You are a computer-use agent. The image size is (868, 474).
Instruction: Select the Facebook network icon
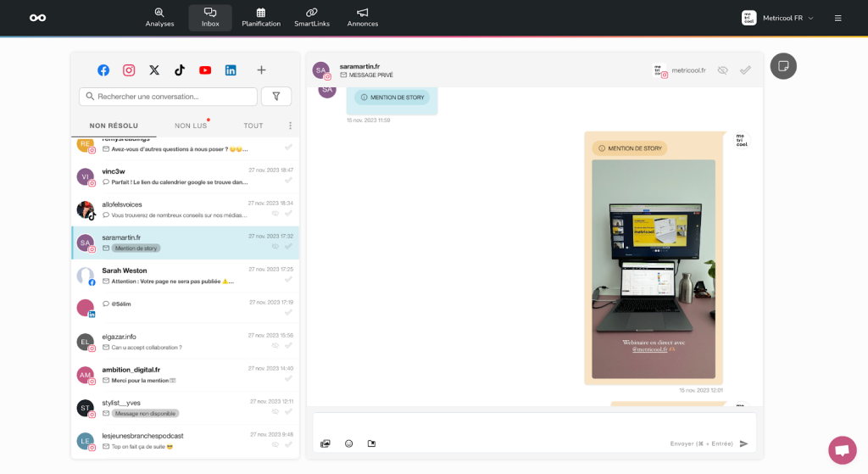103,70
